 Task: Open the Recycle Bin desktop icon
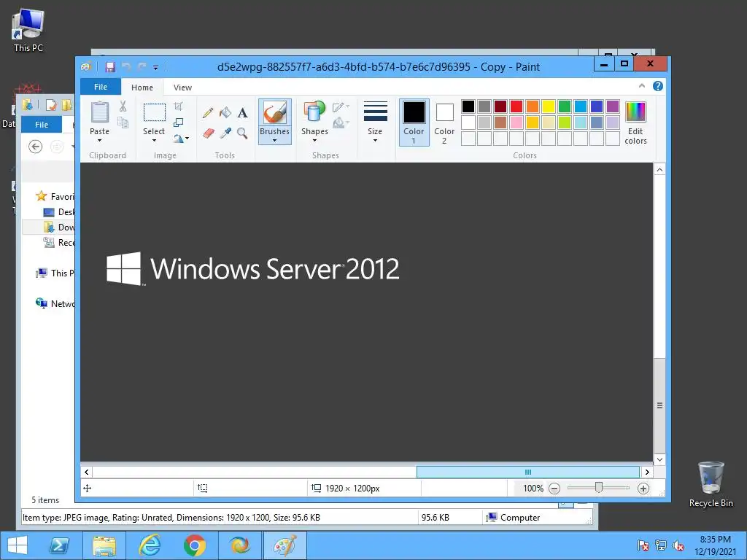pyautogui.click(x=711, y=484)
